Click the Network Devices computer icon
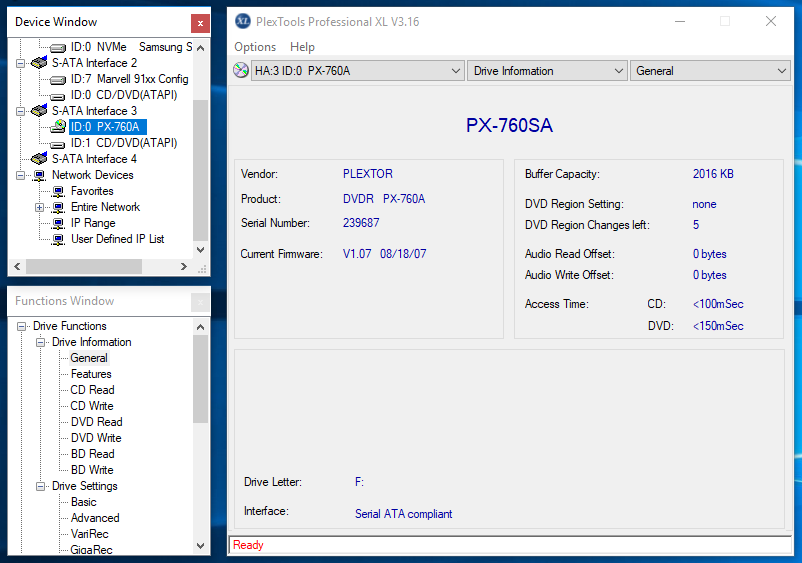This screenshot has width=802, height=563. [39, 175]
